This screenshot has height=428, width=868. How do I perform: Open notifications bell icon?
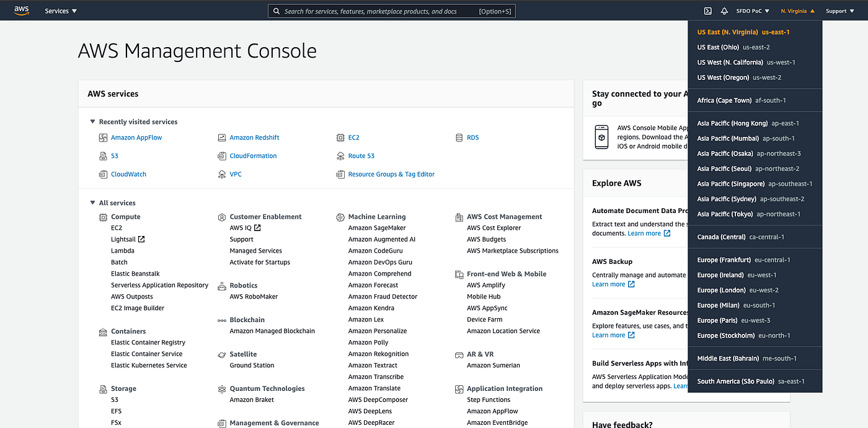tap(724, 11)
